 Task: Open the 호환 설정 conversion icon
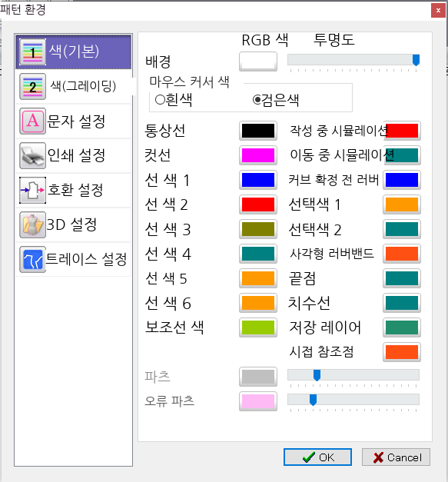tap(32, 191)
